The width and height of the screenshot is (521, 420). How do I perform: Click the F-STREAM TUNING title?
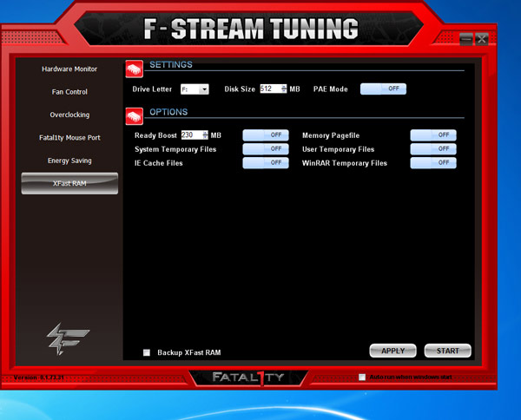point(251,29)
